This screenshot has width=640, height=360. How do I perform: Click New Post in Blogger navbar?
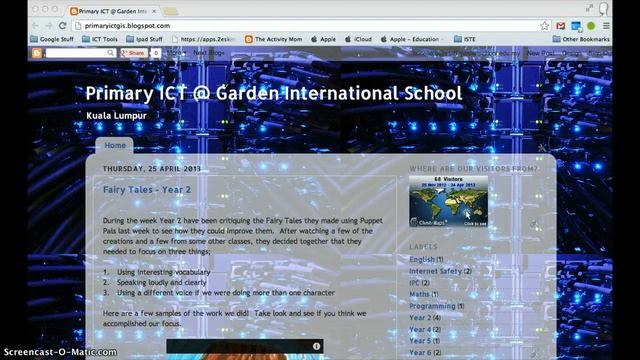[x=541, y=53]
